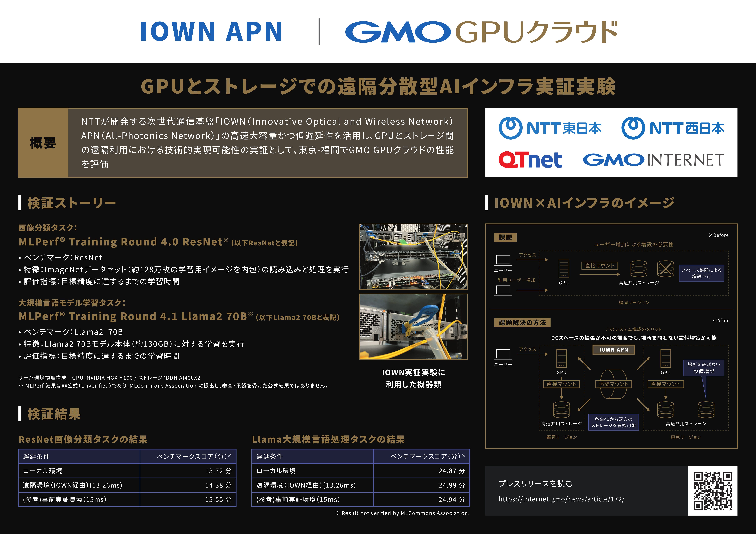Click the Result not verified by MLCommons footnote
The image size is (756, 534).
point(402,513)
